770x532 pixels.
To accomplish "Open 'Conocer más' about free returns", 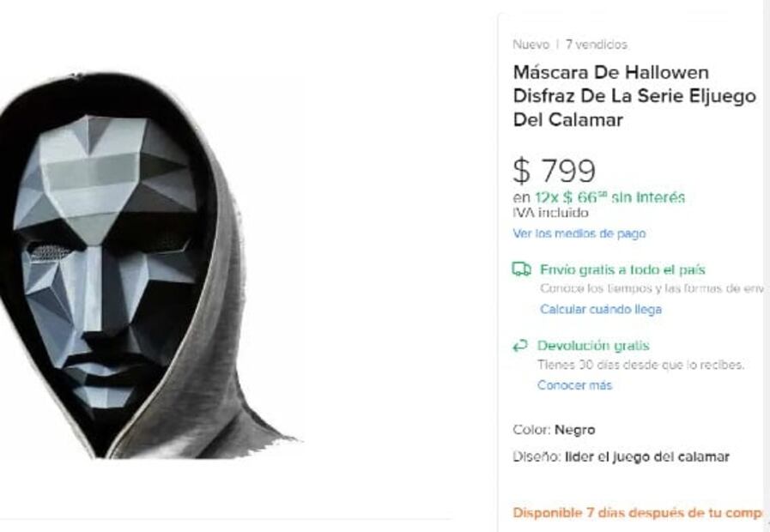I will [574, 385].
